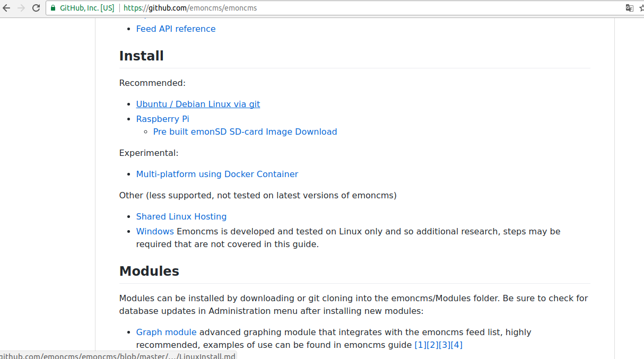Viewport: 644px width, 359px height.
Task: Open the Shared Linux Hosting link
Action: tap(181, 216)
